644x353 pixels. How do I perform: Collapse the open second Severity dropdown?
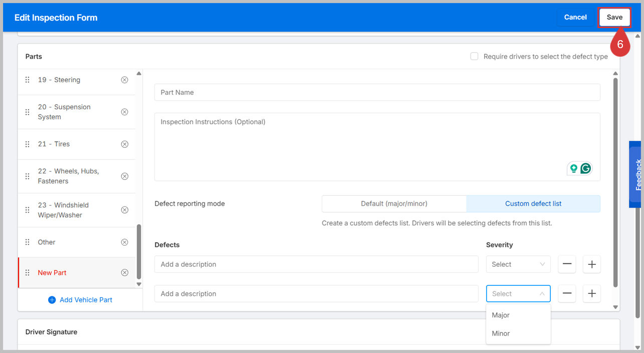pyautogui.click(x=518, y=294)
